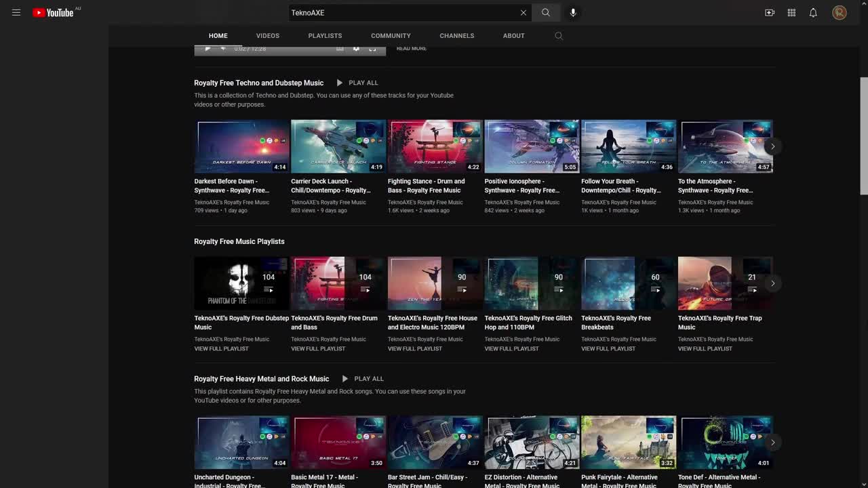Open Breakbeats playlist thumbnail
Viewport: 868px width, 488px height.
point(629,283)
